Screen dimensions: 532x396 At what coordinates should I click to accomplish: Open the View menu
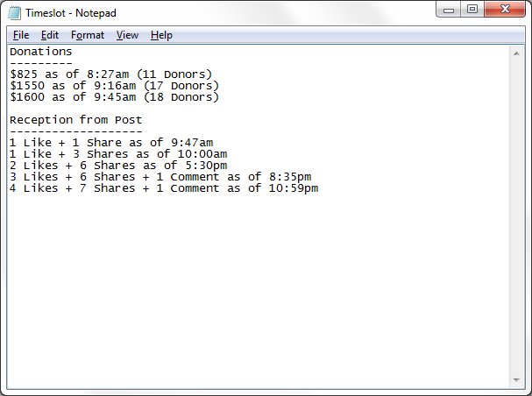pos(128,35)
